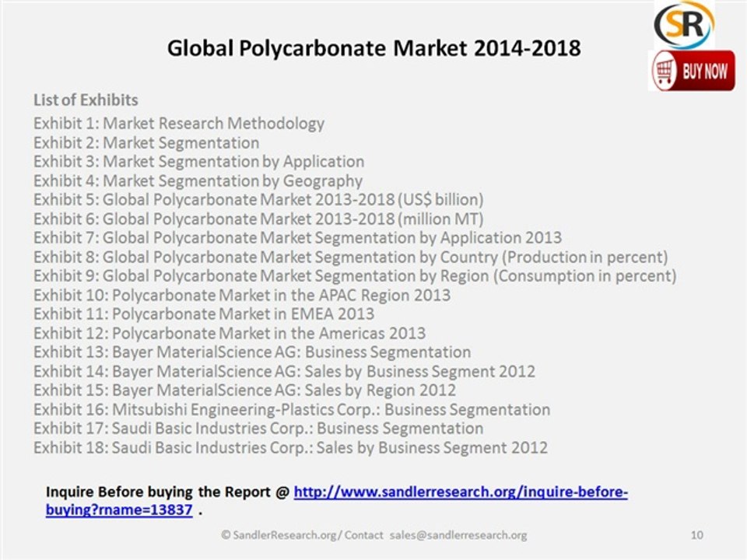Image resolution: width=747 pixels, height=560 pixels.
Task: Select Exhibit 13 Bayer Business Segmentation line
Action: coord(252,352)
